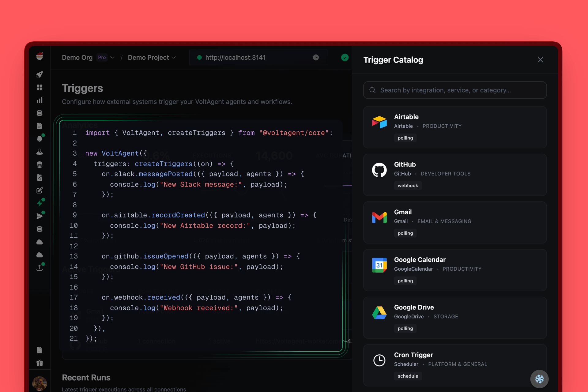Open the analytics bar chart icon
Viewport: 588px width, 392px height.
(40, 100)
